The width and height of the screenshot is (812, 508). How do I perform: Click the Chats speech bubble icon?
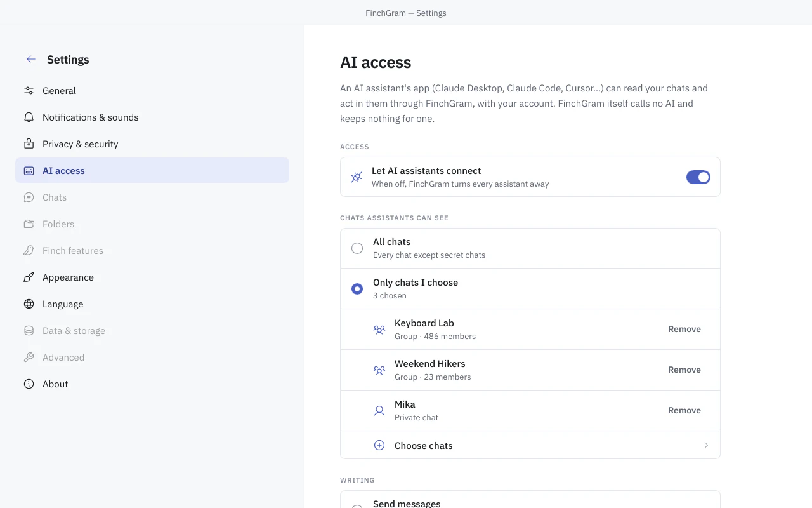pyautogui.click(x=29, y=197)
